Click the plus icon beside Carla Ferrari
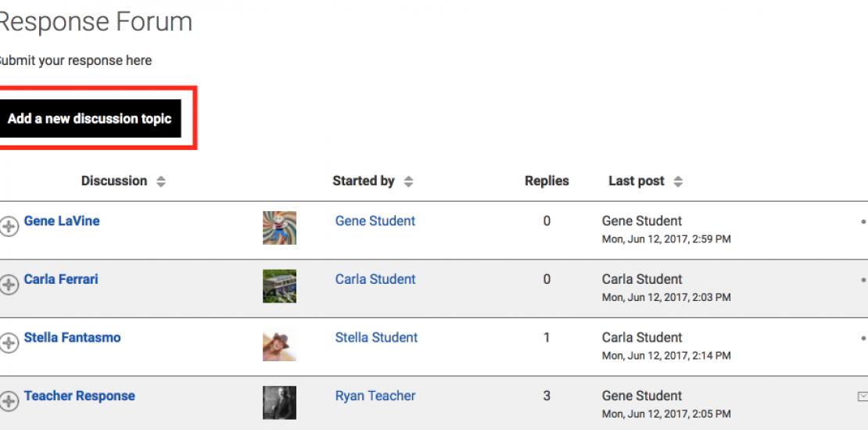Viewport: 868px width, 430px height. pyautogui.click(x=9, y=285)
